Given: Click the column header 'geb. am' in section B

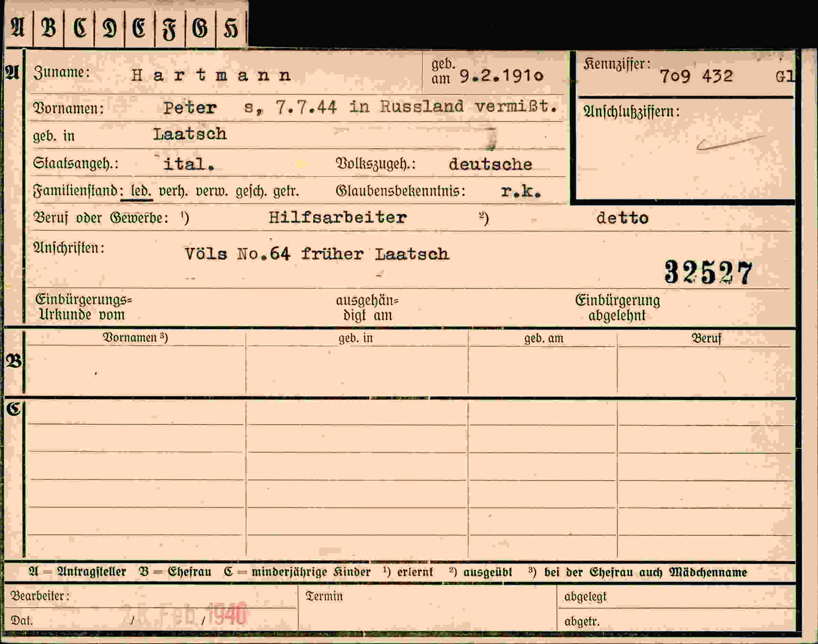Looking at the screenshot, I should tap(543, 339).
